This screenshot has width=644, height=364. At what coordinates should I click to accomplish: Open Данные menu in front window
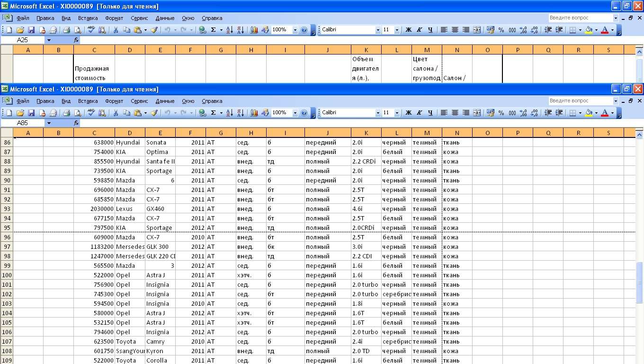[165, 101]
